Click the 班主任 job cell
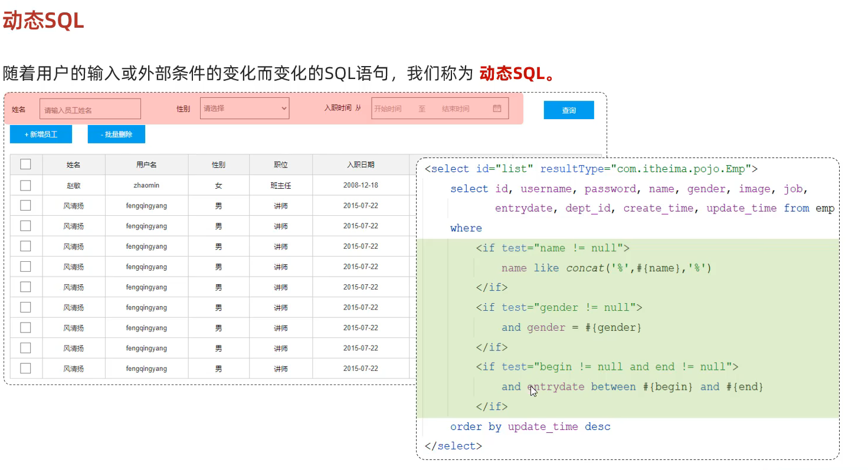This screenshot has height=470, width=868. tap(281, 185)
